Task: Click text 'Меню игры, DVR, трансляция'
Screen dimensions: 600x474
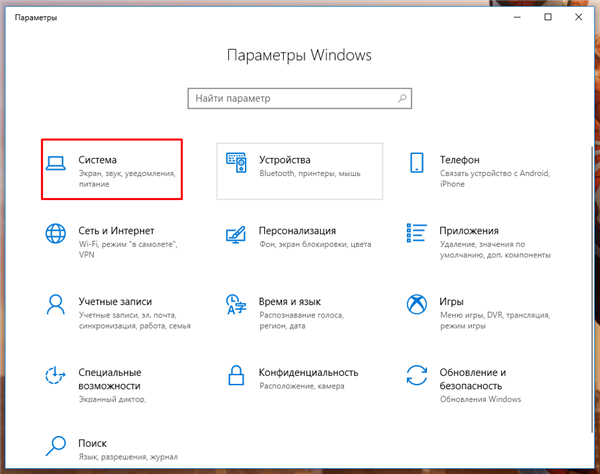Action: pos(495,315)
